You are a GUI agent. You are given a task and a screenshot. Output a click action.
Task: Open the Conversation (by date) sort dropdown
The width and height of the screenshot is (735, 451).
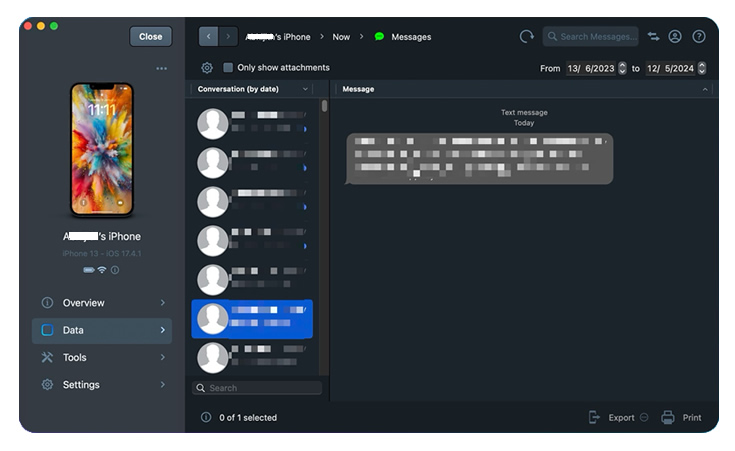(253, 89)
